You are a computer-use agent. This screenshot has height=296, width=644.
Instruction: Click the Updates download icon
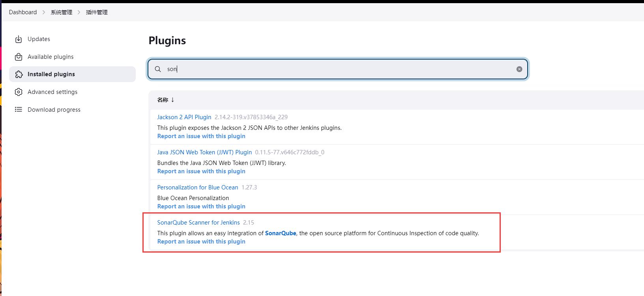point(19,39)
